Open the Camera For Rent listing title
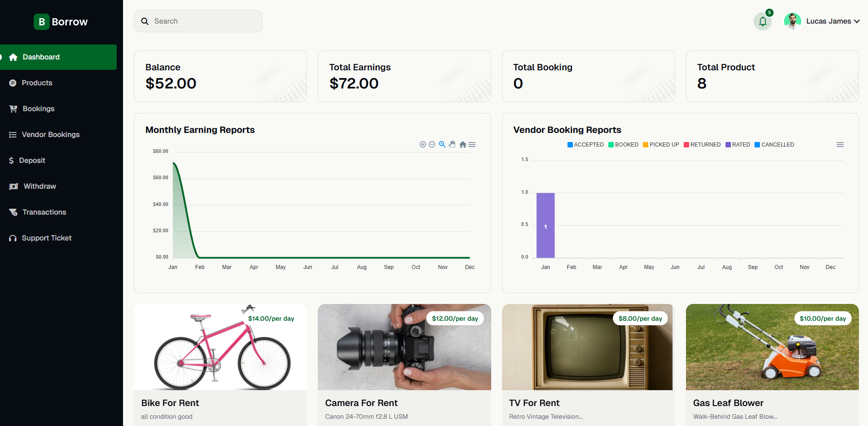Image resolution: width=868 pixels, height=426 pixels. pos(361,403)
